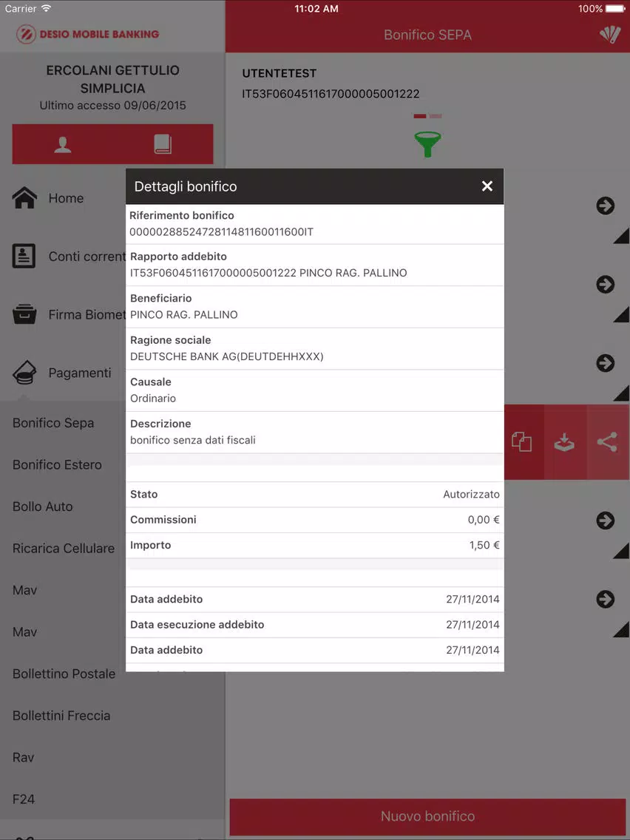Expand the triangle beside Importo row
Image resolution: width=630 pixels, height=840 pixels.
pos(621,551)
